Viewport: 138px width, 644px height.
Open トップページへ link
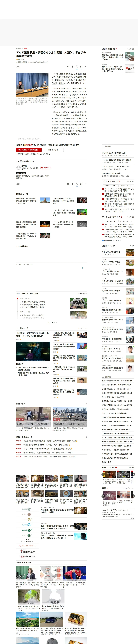tap(83, 328)
